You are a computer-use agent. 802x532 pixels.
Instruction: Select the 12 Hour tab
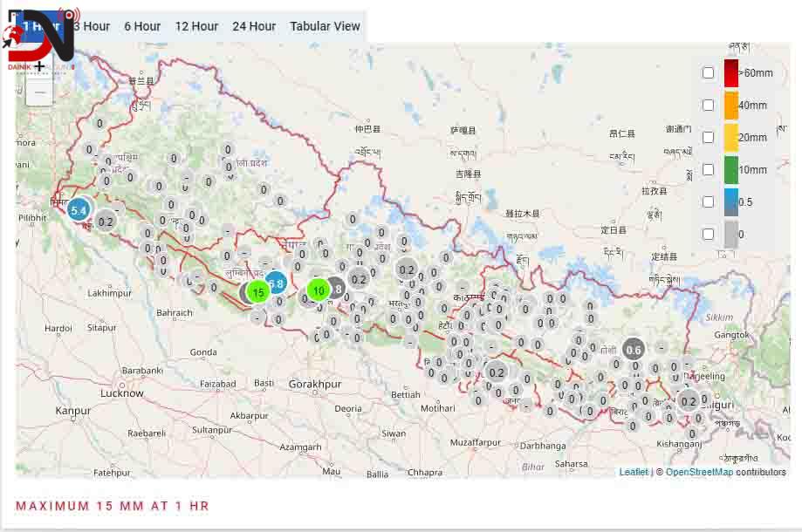pyautogui.click(x=196, y=26)
